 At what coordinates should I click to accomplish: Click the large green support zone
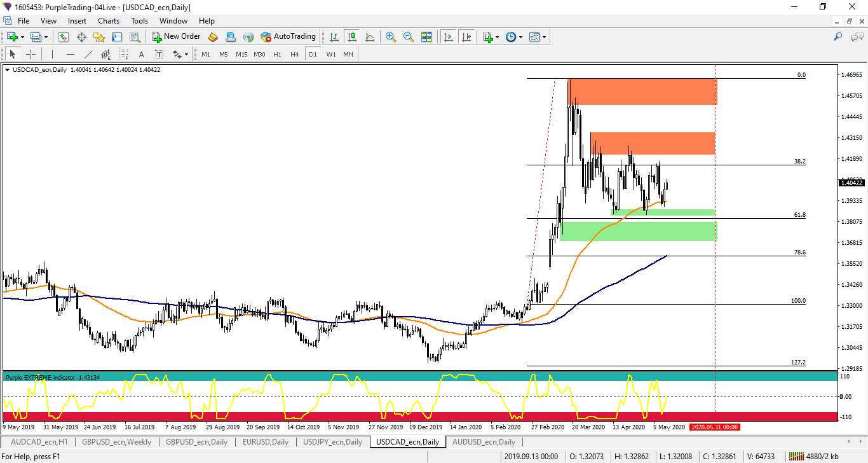point(638,231)
